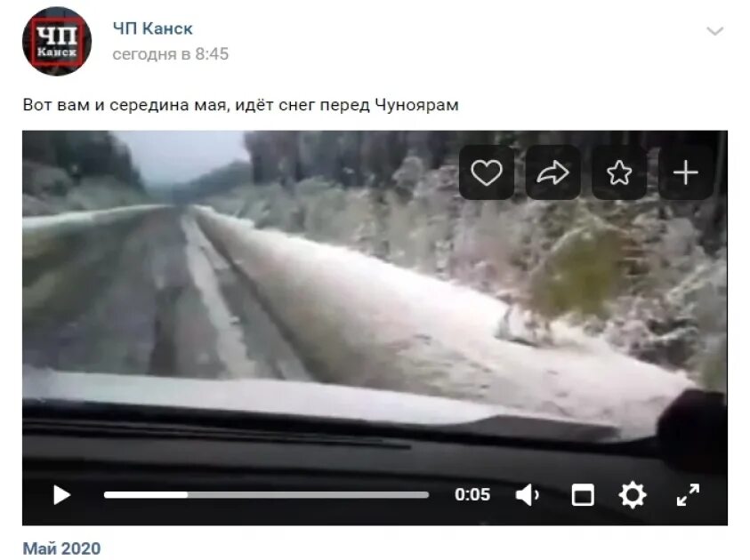Image resolution: width=750 pixels, height=560 pixels.
Task: Add the video with the plus icon
Action: (685, 172)
